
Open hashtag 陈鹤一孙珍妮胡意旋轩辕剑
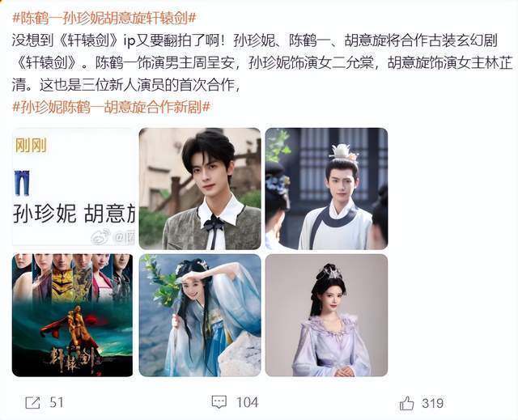(x=104, y=18)
